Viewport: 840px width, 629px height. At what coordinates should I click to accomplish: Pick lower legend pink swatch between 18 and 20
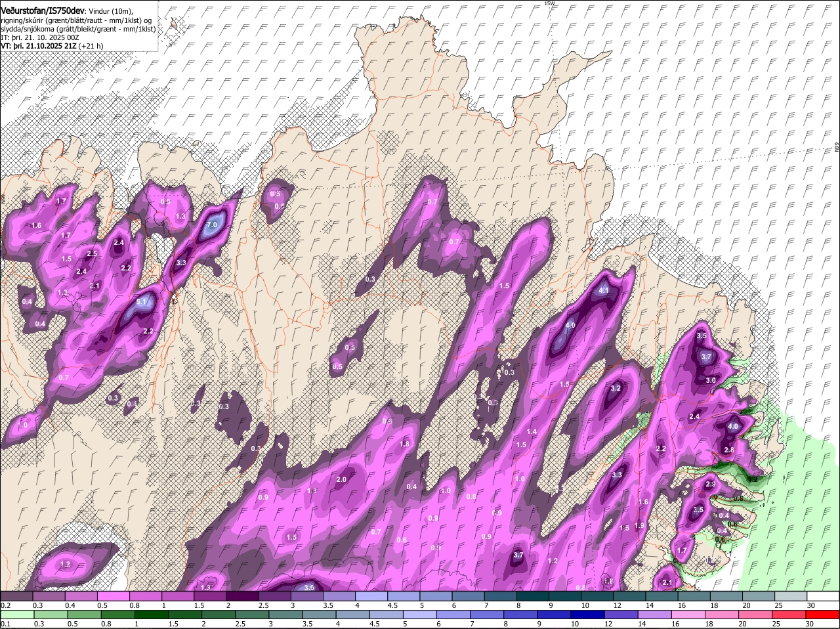pos(721,615)
